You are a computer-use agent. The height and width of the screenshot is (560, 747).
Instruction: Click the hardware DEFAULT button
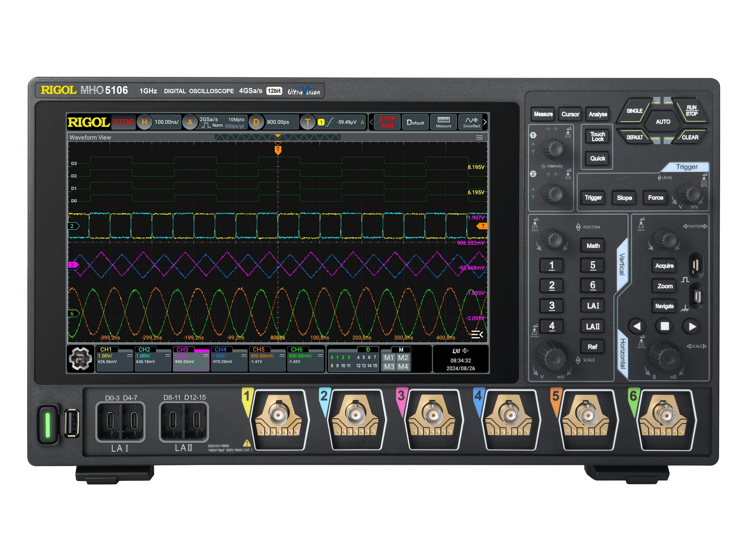coord(635,137)
